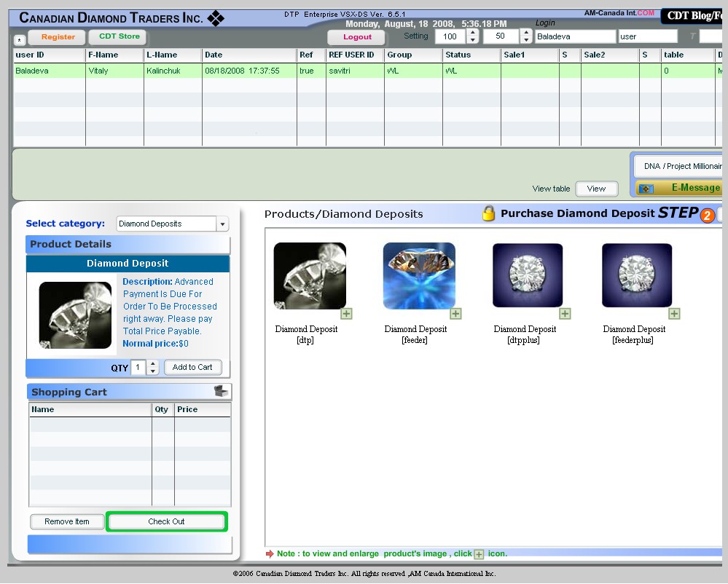Click the 08/18/2008 17:37:55 date cell
Viewport: 728px width, 584px height.
(x=249, y=71)
